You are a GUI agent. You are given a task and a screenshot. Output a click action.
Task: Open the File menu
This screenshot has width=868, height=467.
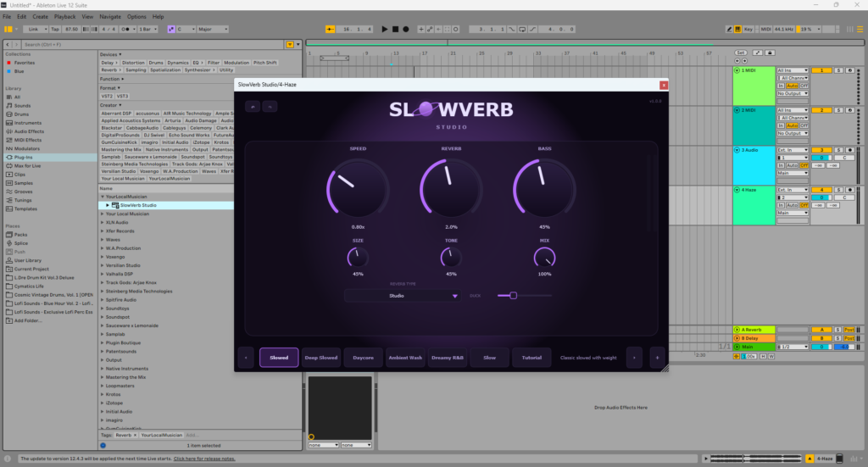coord(7,17)
